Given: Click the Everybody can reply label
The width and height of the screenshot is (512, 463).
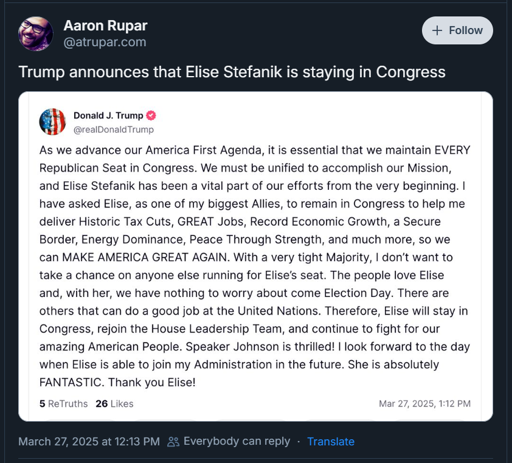Looking at the screenshot, I should [x=237, y=441].
